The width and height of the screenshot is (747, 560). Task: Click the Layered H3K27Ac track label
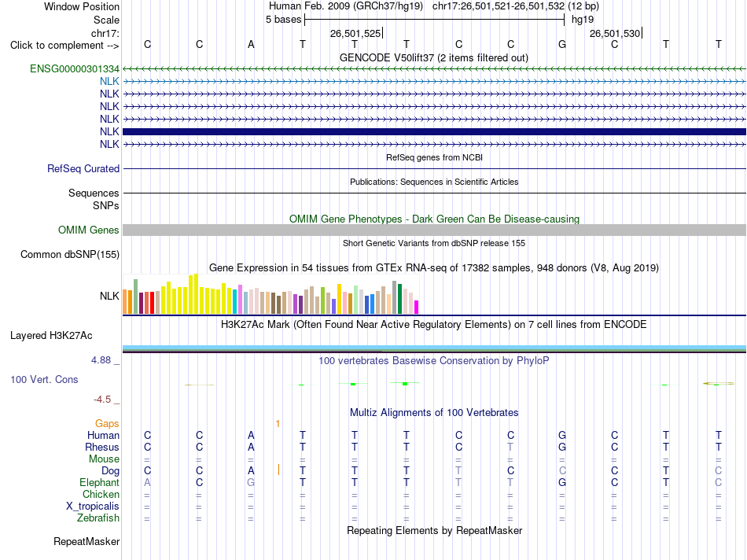pos(51,336)
